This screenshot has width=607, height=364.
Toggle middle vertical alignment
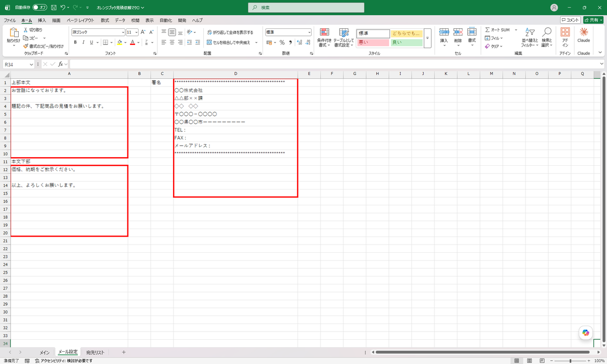click(172, 32)
